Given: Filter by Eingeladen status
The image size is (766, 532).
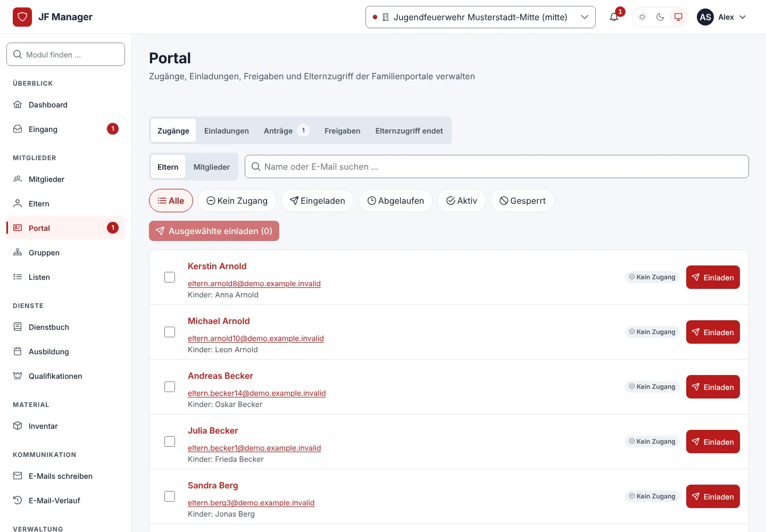Looking at the screenshot, I should point(318,201).
